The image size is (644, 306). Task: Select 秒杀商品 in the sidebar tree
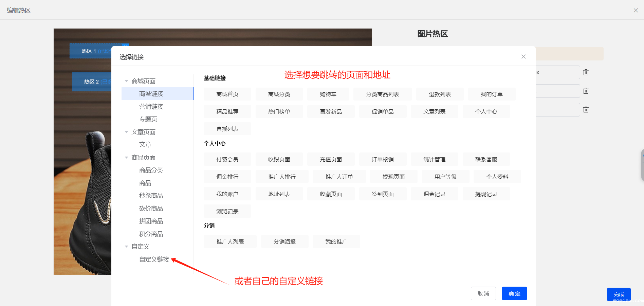click(151, 196)
